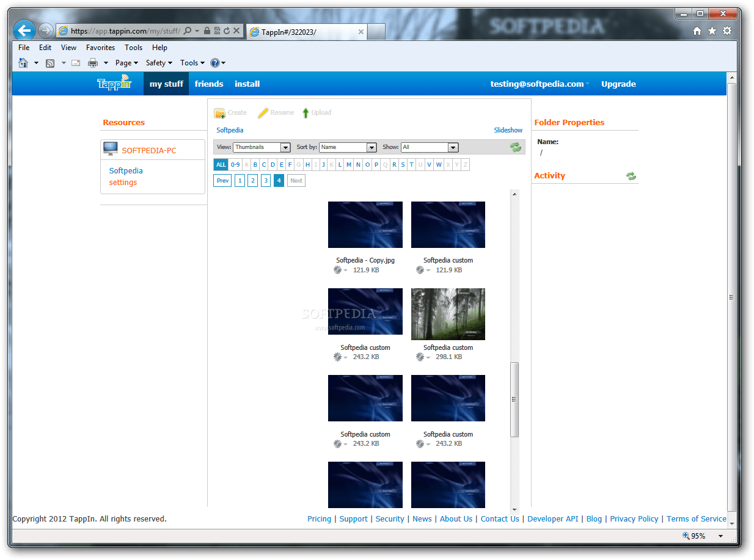Viewport: 754px width, 560px height.
Task: Open the View Thumbnails dropdown
Action: (x=262, y=147)
